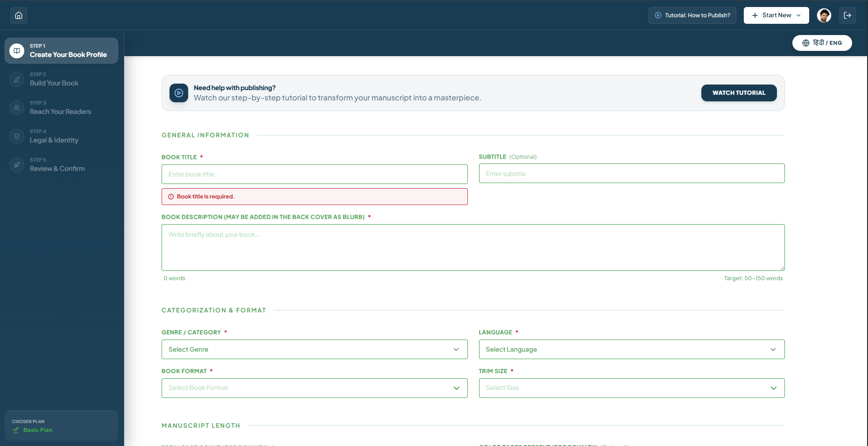Viewport: 868px width, 446px height.
Task: Go to Create Your Book Profile step
Action: pyautogui.click(x=61, y=50)
